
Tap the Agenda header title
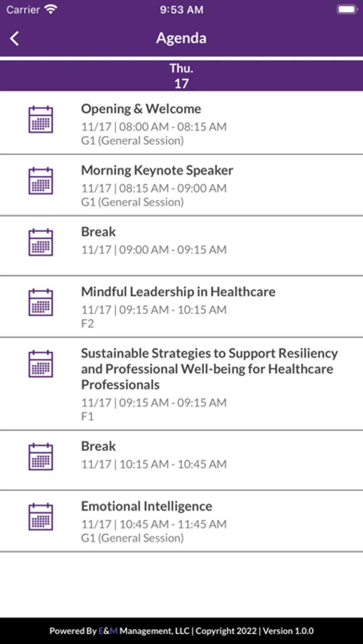[181, 38]
